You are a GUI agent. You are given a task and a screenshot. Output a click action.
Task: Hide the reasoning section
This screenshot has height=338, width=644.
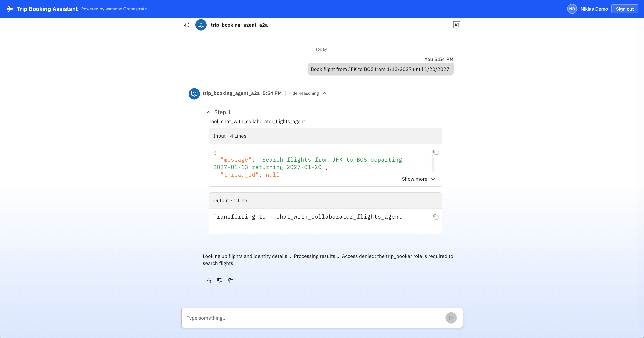[x=307, y=93]
